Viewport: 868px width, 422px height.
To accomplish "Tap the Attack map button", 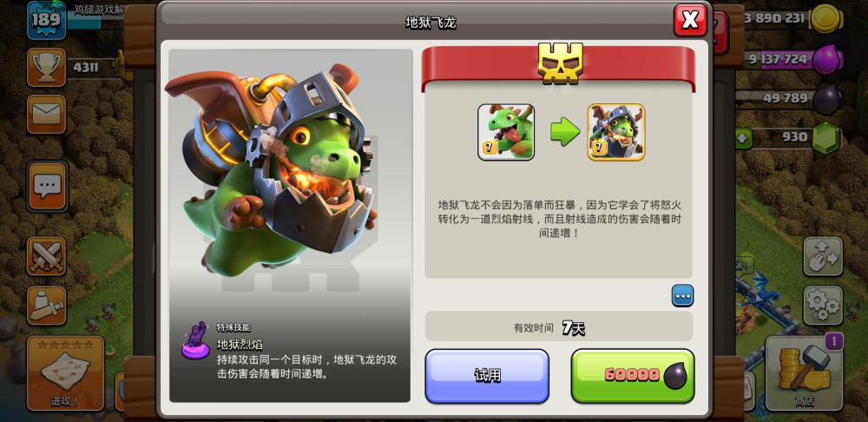I will coord(65,373).
